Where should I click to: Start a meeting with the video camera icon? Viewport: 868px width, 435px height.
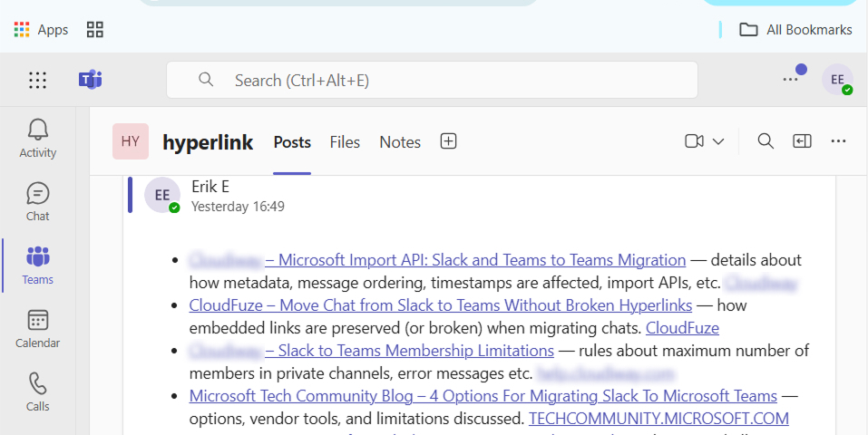click(x=694, y=141)
